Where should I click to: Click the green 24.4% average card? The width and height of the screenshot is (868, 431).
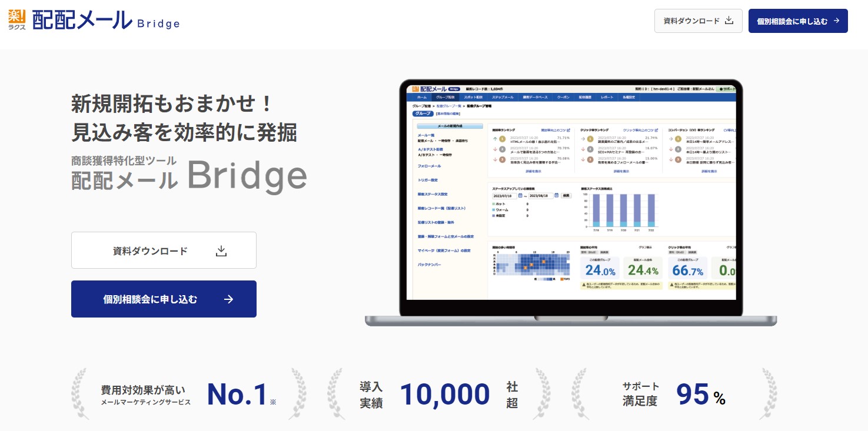pos(643,268)
